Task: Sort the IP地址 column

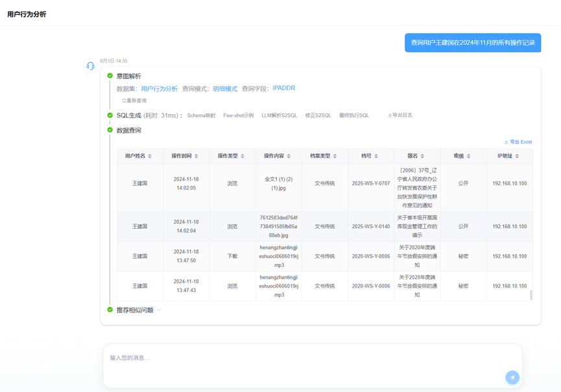Action: (517, 156)
